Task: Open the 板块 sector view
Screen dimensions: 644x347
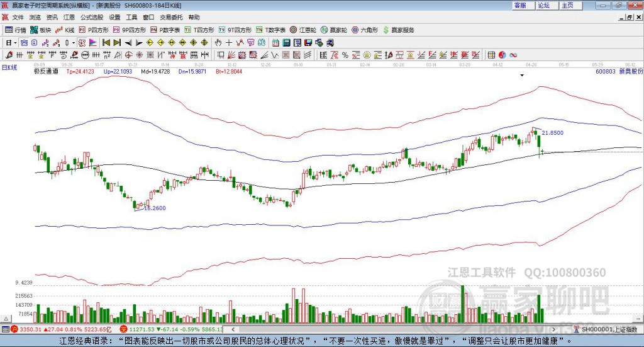Action: [40, 30]
